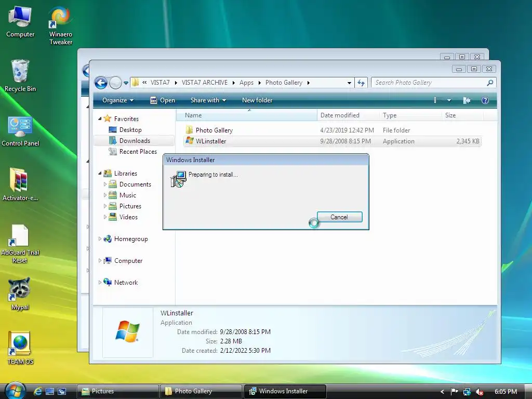The height and width of the screenshot is (399, 532).
Task: Expand the Computer node
Action: pos(100,261)
